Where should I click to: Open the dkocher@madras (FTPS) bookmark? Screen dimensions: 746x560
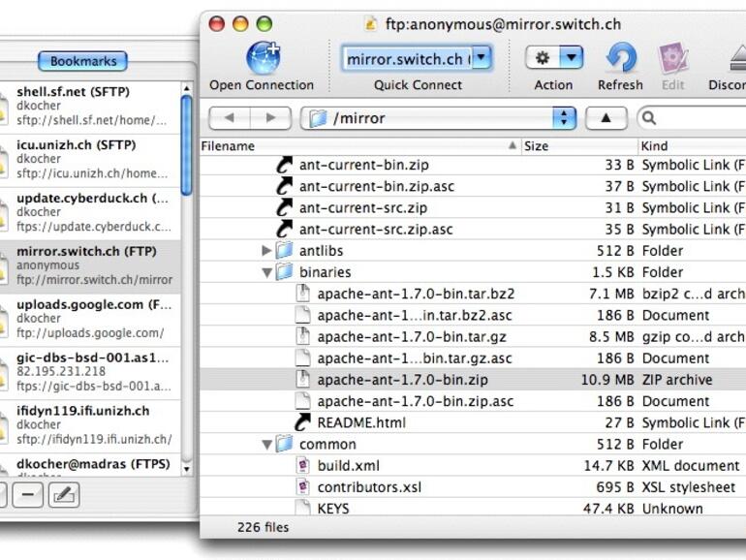coord(90,465)
